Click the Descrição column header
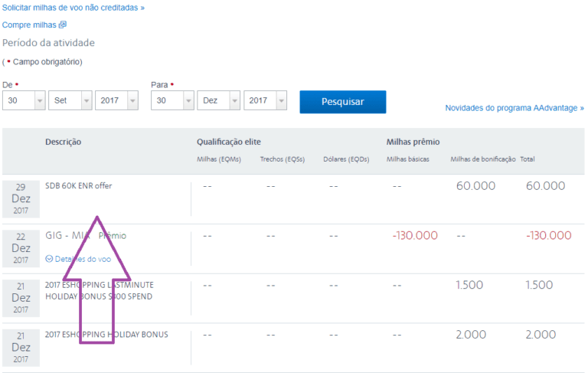 click(x=64, y=142)
